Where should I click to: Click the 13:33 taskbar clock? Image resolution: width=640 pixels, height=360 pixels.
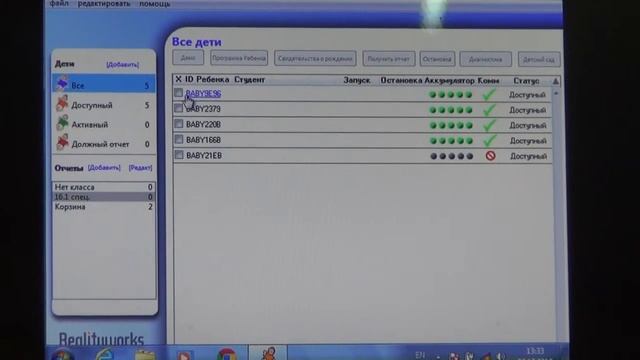[535, 351]
